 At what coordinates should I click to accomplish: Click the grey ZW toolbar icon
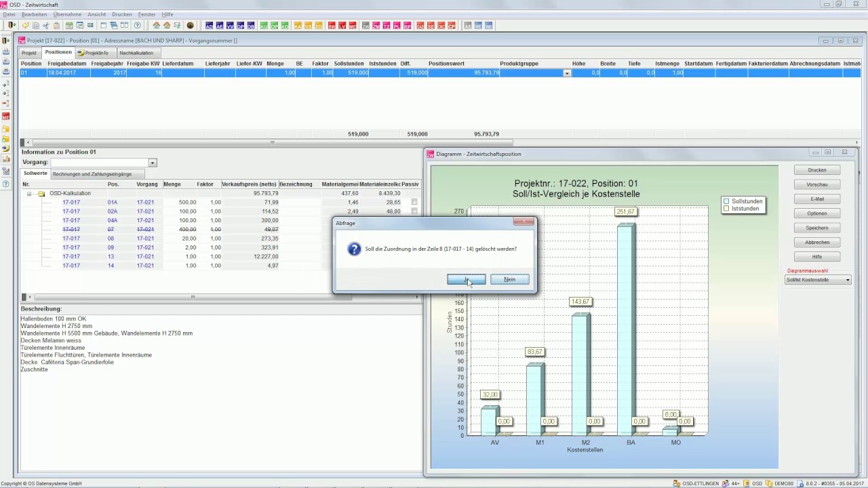tap(366, 26)
